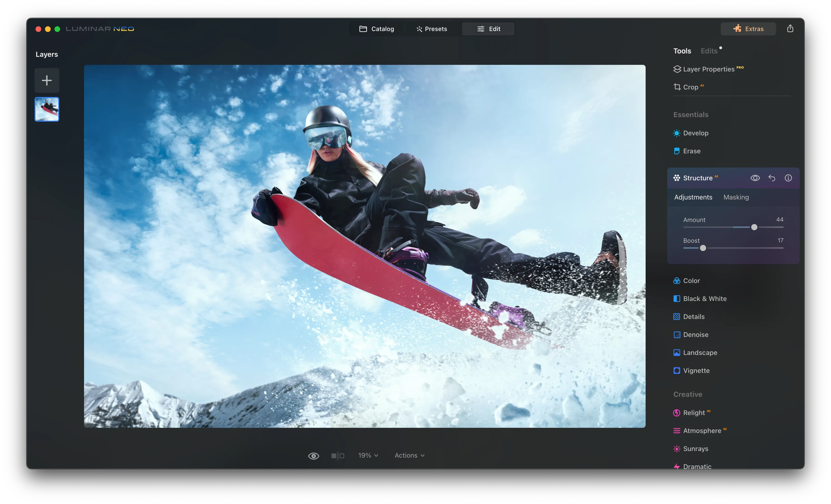Open the Crop AI tool
The height and width of the screenshot is (504, 831).
click(690, 87)
